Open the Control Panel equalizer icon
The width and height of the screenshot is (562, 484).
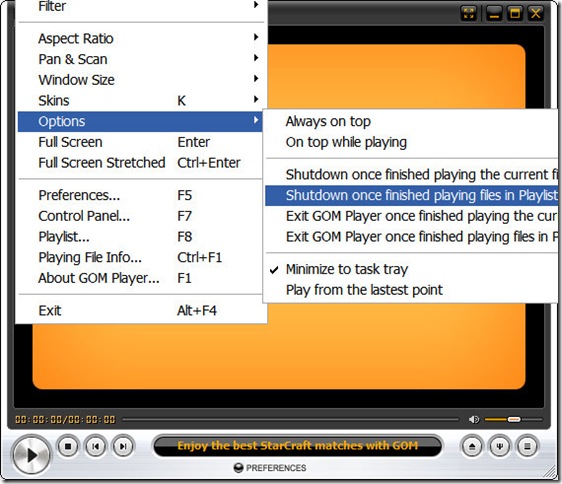(x=500, y=446)
